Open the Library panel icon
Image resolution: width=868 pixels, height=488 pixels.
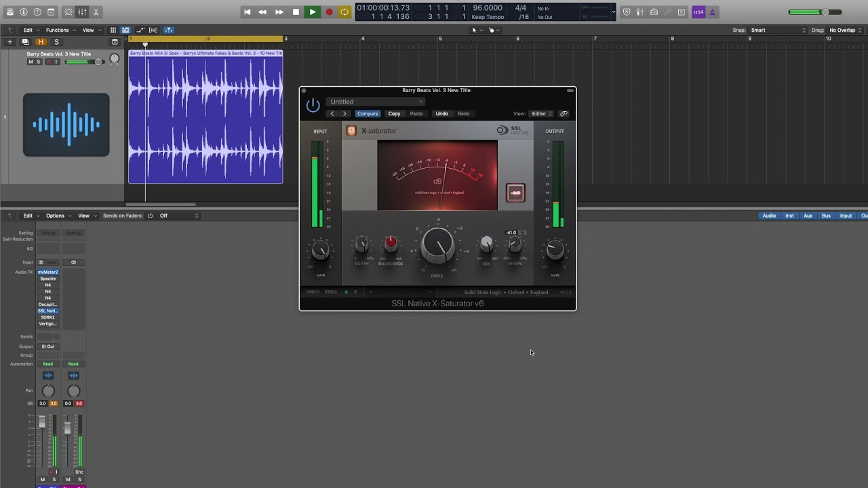[10, 12]
